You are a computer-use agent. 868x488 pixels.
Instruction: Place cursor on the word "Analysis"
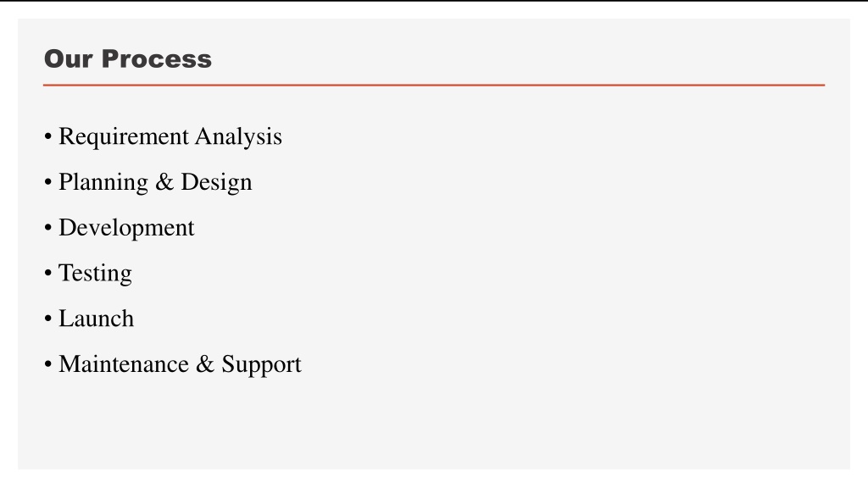[238, 136]
